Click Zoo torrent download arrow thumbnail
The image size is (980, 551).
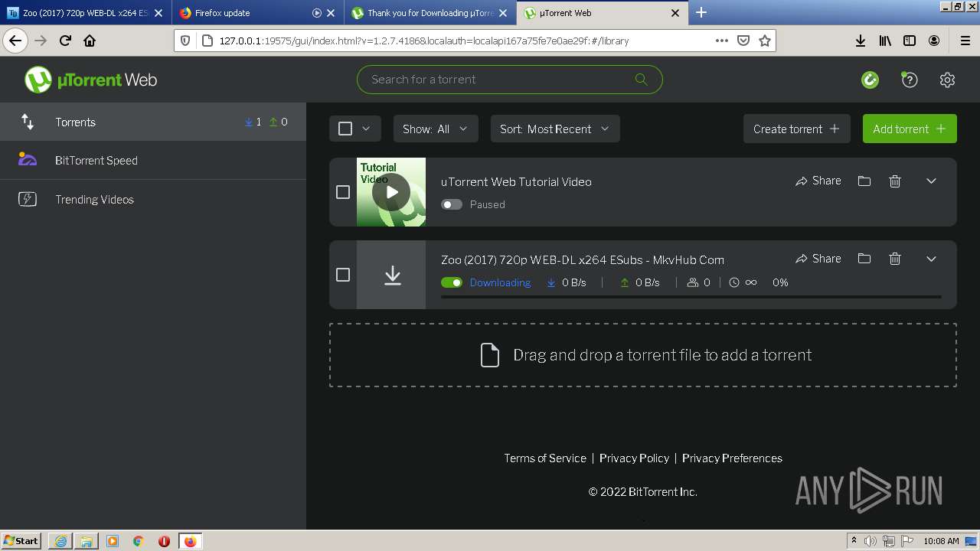(x=391, y=275)
